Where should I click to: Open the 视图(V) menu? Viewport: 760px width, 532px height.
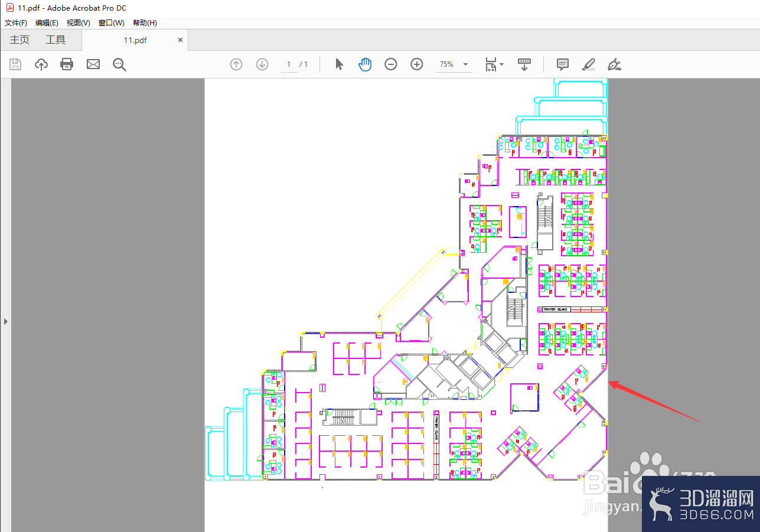click(x=79, y=23)
